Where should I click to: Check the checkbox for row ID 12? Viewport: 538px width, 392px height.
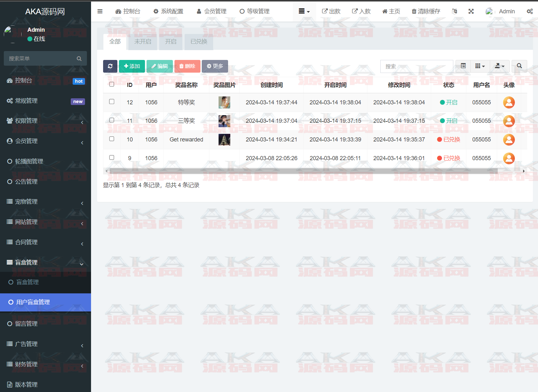coord(112,102)
